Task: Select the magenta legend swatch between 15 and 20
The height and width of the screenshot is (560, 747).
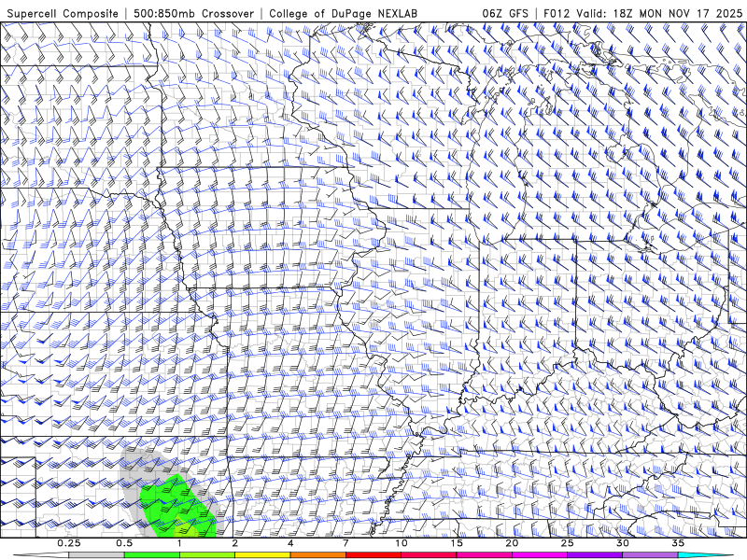Action: click(484, 555)
